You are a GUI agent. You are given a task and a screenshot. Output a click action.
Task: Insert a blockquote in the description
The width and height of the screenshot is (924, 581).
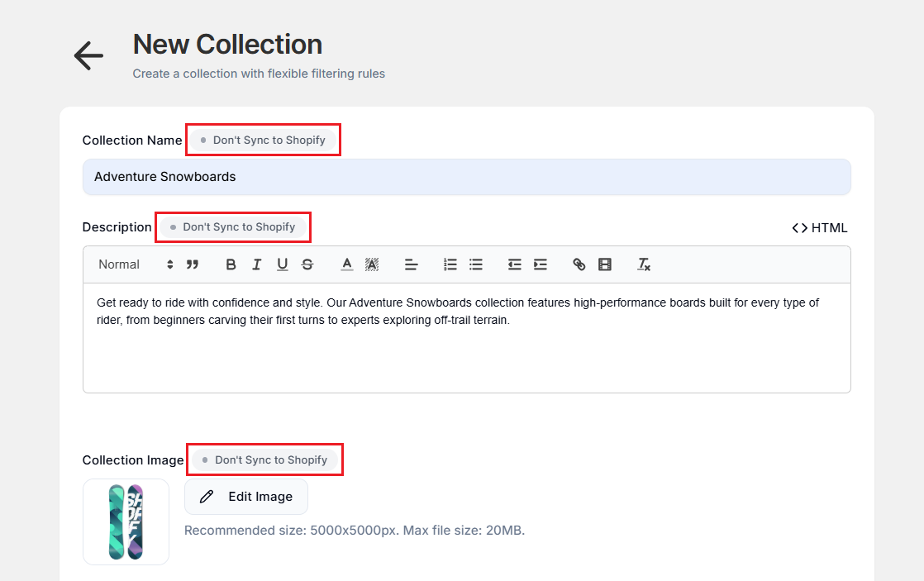192,264
